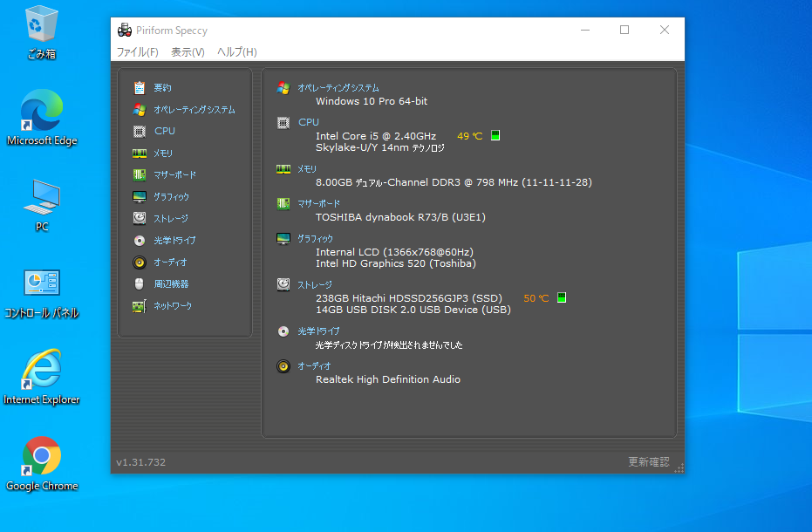Maximize the Piriform Speccy window
Image resolution: width=812 pixels, height=532 pixels.
pos(624,30)
